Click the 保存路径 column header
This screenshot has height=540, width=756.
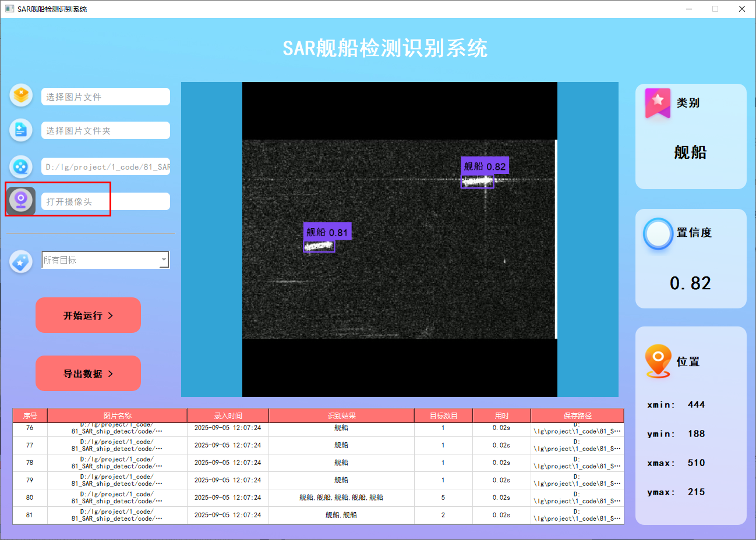click(x=577, y=415)
